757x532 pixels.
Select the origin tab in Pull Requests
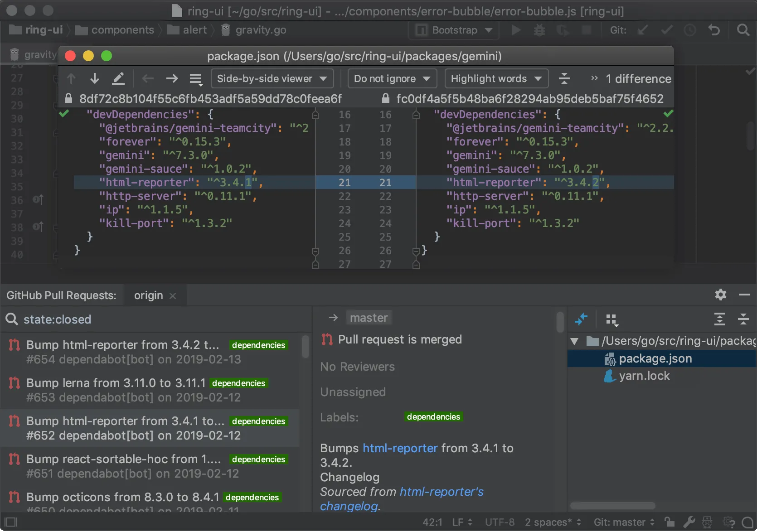click(x=148, y=295)
